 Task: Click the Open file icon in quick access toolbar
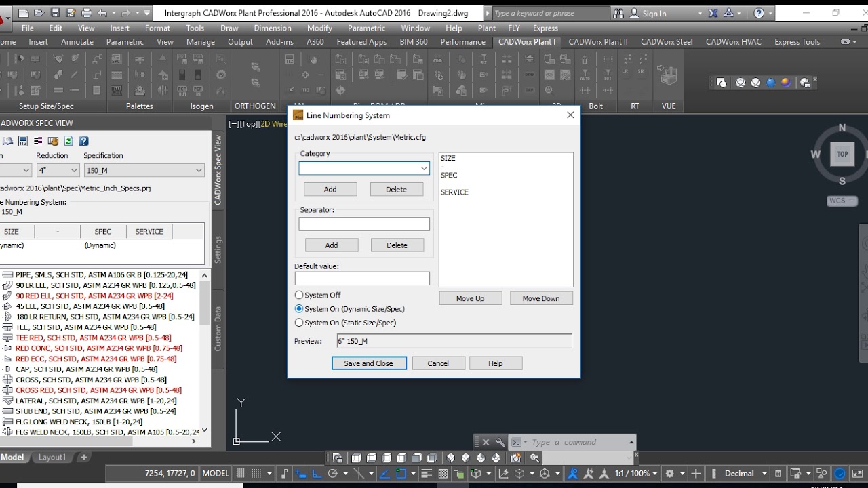[x=39, y=13]
